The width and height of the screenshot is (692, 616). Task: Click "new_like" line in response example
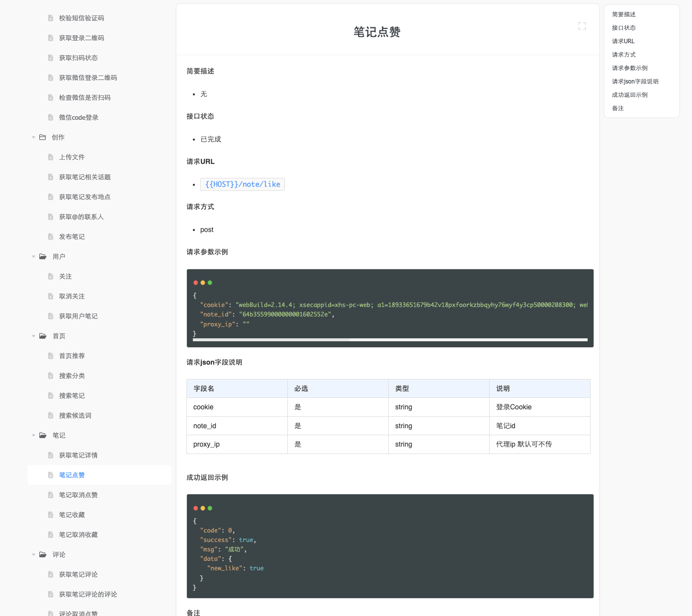[235, 568]
